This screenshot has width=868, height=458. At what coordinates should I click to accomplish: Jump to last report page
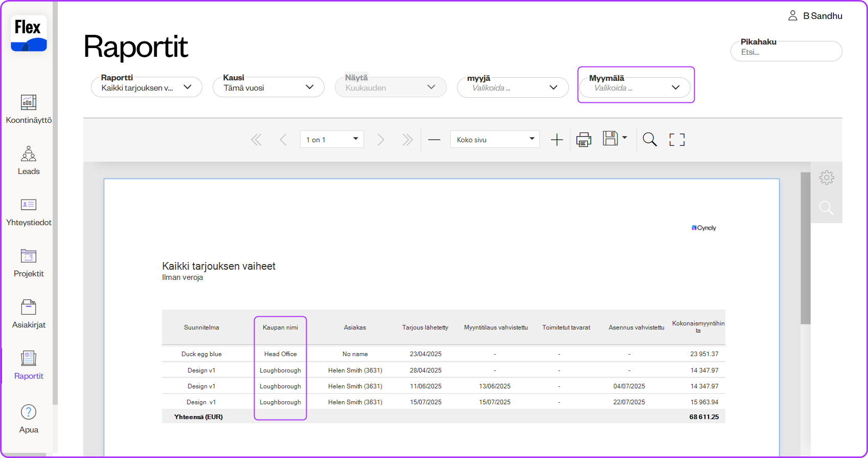(407, 140)
